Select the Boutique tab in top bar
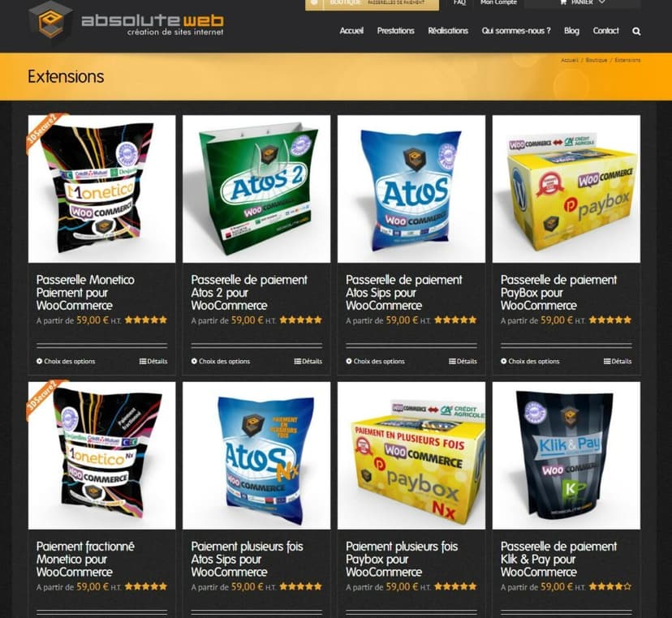The width and height of the screenshot is (672, 618). (x=345, y=2)
